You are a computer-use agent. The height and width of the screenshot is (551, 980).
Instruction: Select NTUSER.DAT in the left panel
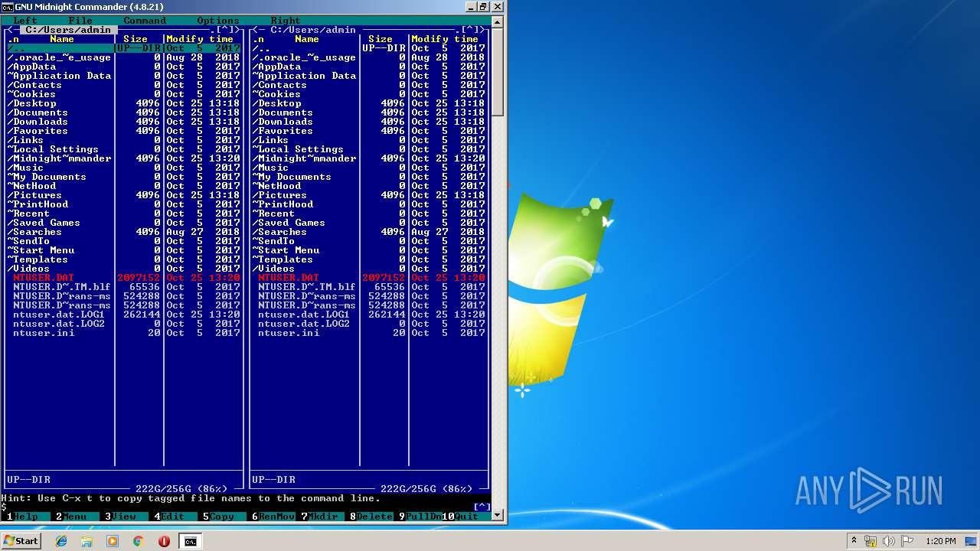tap(123, 278)
